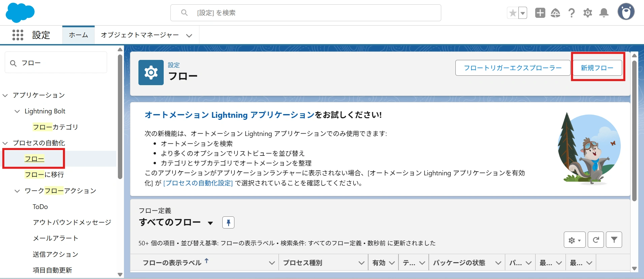Click the blue gear フロー page icon

[151, 72]
